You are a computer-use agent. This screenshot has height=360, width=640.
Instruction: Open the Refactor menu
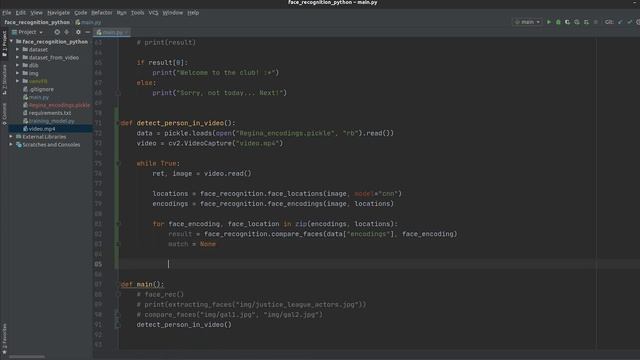102,13
